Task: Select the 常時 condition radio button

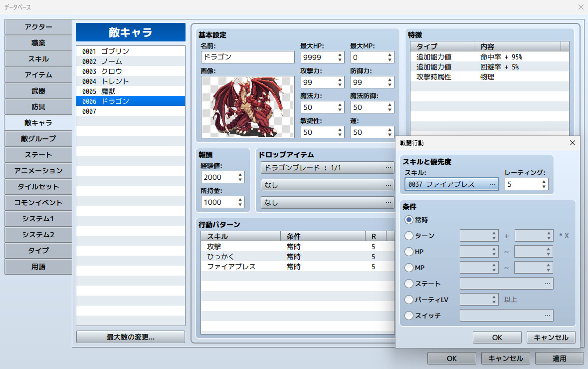Action: [x=408, y=220]
